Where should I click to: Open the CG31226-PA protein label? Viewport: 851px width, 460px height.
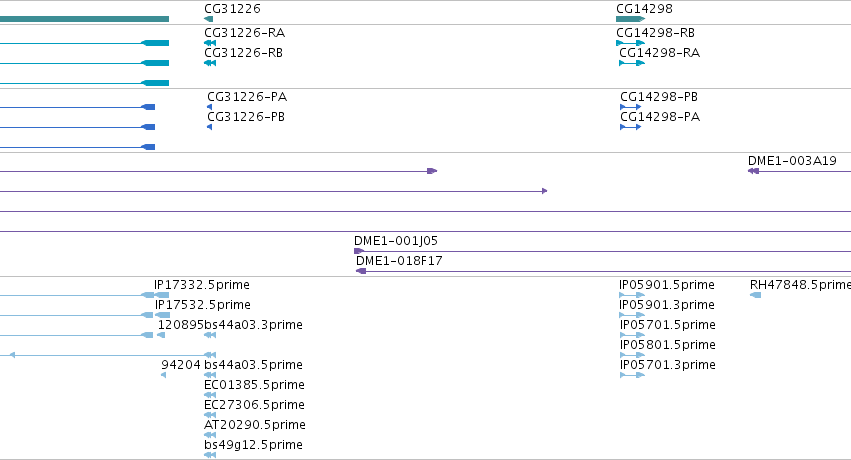(x=247, y=97)
